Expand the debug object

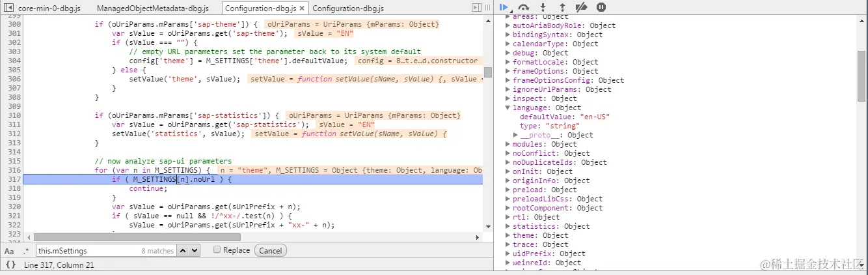click(x=508, y=53)
